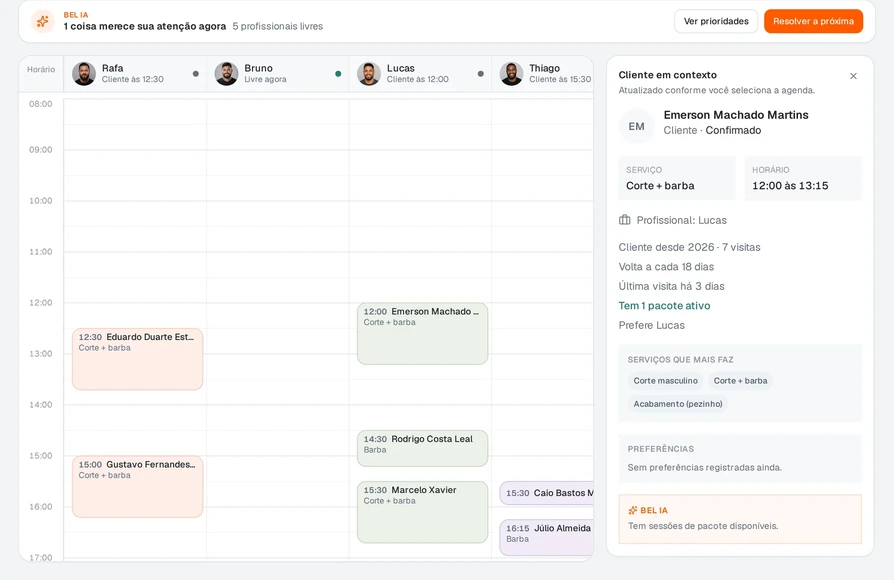Click Lucas's profile avatar

[369, 74]
